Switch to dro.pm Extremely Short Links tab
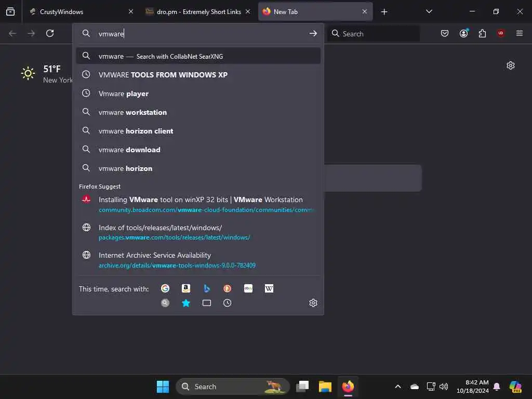 click(198, 11)
